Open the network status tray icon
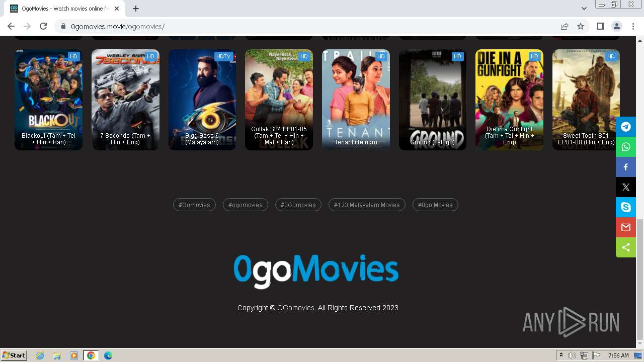The height and width of the screenshot is (362, 644). 584,355
